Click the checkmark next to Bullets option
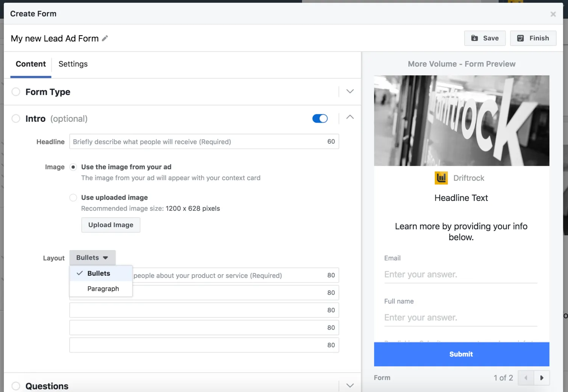The height and width of the screenshot is (392, 568). click(79, 273)
